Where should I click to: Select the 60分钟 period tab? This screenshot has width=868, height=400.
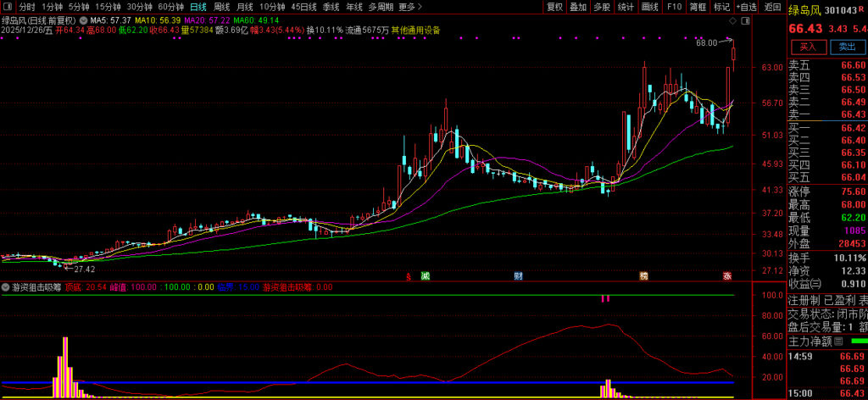pyautogui.click(x=170, y=6)
